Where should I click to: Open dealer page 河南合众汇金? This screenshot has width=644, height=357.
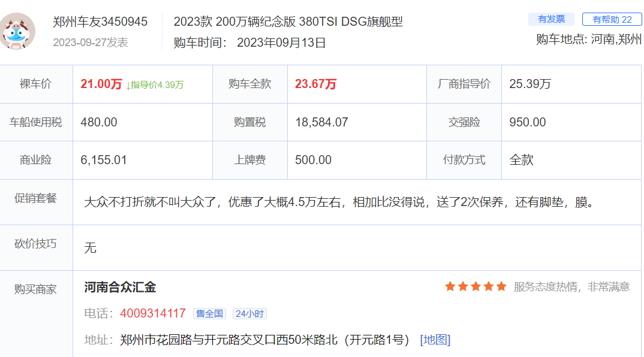(x=120, y=288)
